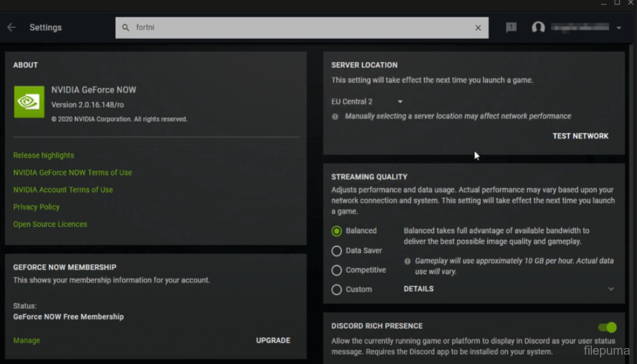The height and width of the screenshot is (364, 637).
Task: Click the UPGRADE membership button
Action: tap(273, 341)
